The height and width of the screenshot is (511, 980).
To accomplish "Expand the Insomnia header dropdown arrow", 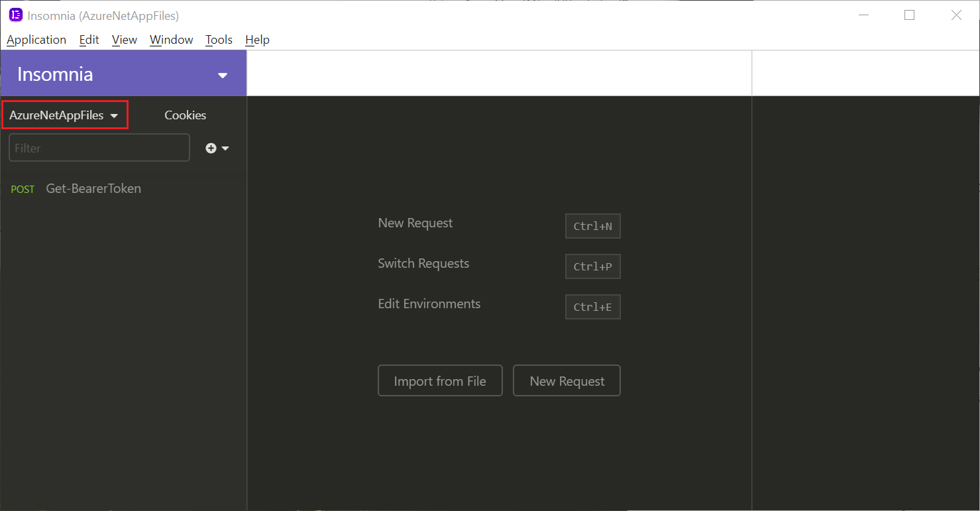I will point(223,76).
